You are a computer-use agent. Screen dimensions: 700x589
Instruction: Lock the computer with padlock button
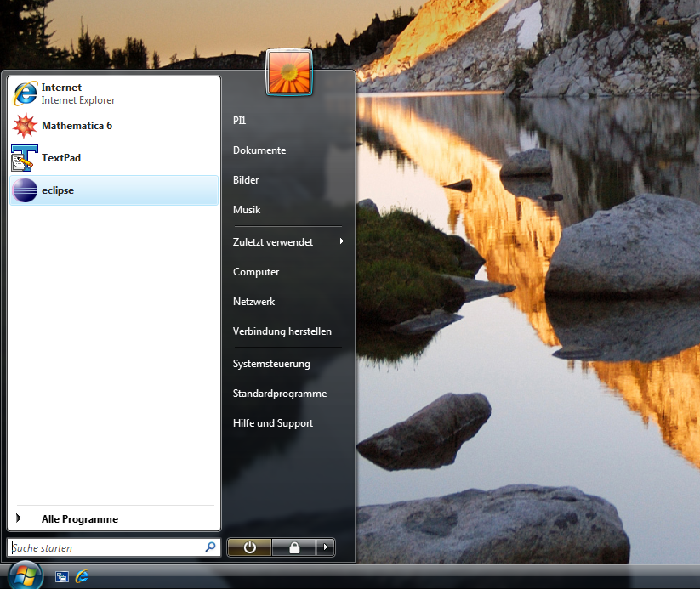294,547
